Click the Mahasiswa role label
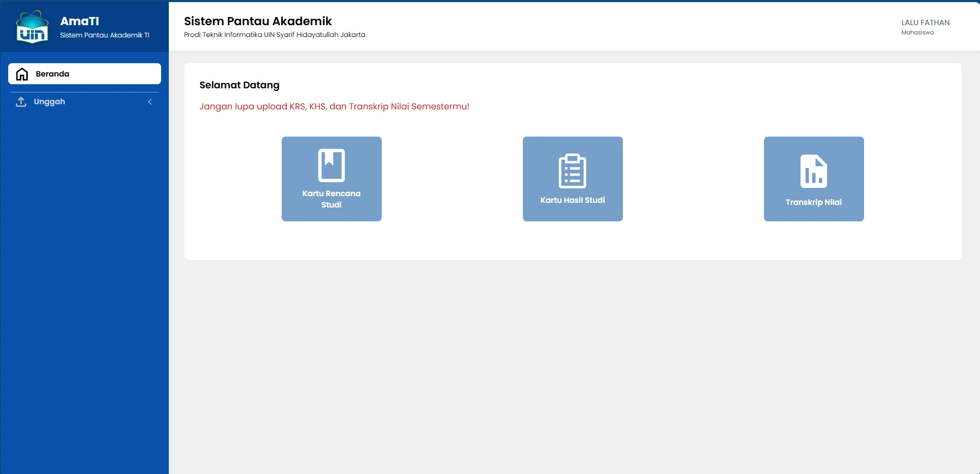 pyautogui.click(x=917, y=32)
